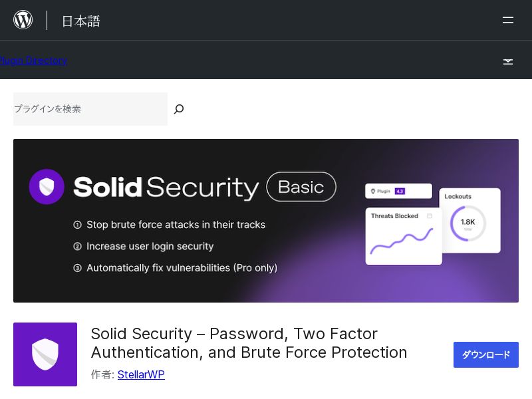This screenshot has height=399, width=532.
Task: Click the Basic badge in banner
Action: (x=301, y=187)
